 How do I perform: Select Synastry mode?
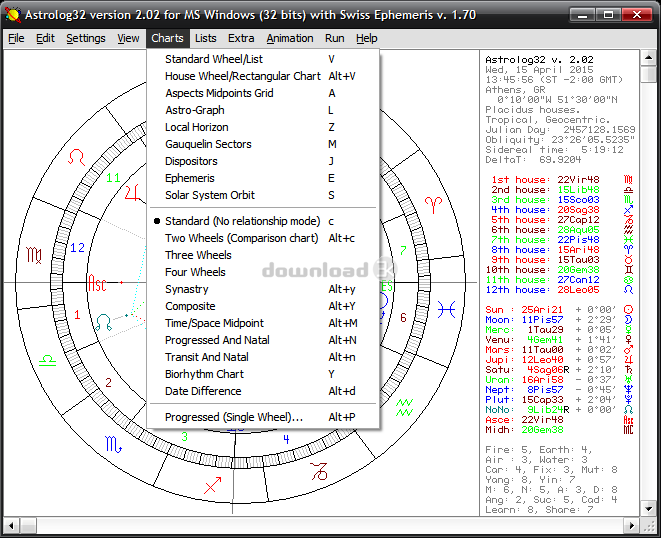coord(263,289)
